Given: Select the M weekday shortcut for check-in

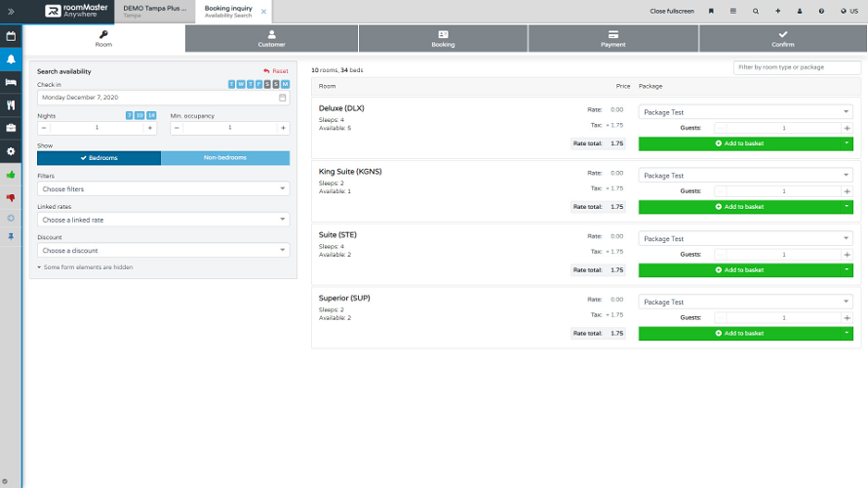Looking at the screenshot, I should pos(285,84).
